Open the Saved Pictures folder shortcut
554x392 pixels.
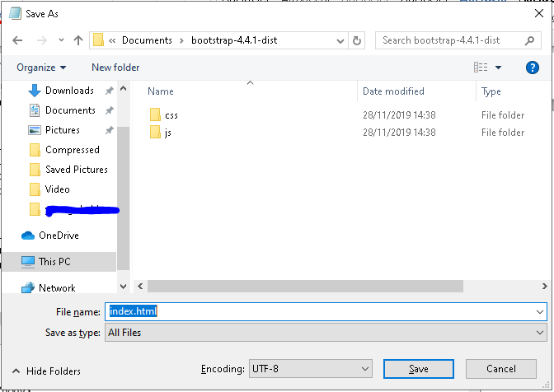point(77,170)
